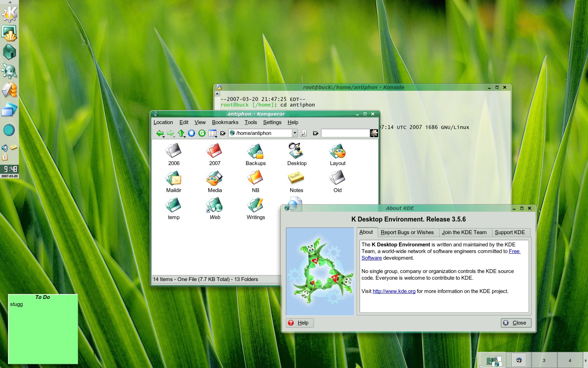The width and height of the screenshot is (588, 368).
Task: Click the Konqueror status bar item count text
Action: pyautogui.click(x=205, y=279)
